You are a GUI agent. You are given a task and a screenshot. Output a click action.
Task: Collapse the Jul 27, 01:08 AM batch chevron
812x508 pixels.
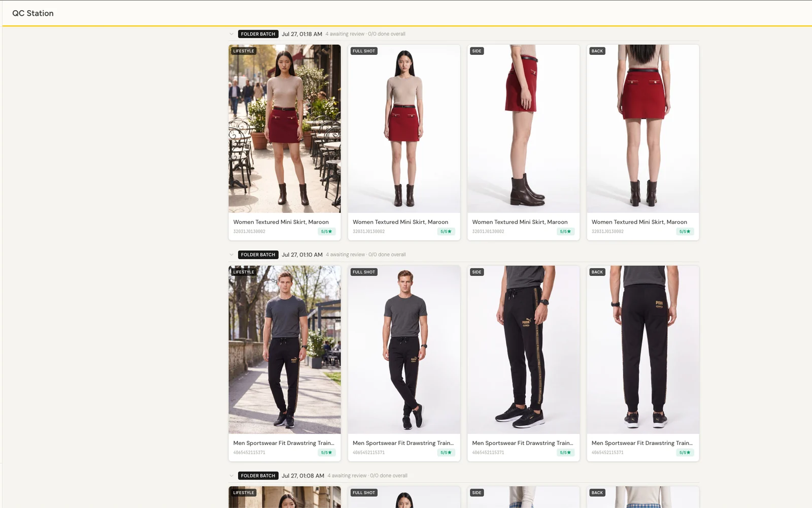coord(231,475)
